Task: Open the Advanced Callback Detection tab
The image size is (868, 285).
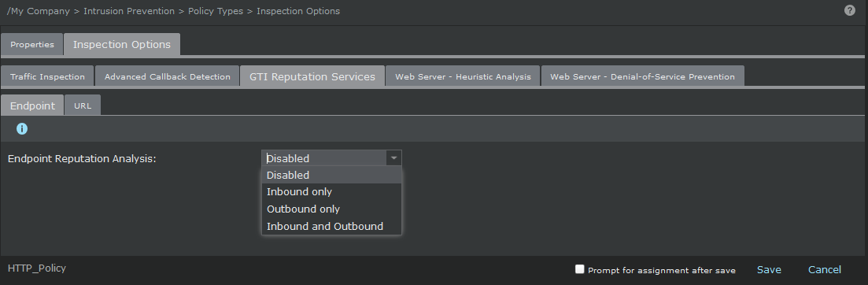Action: coord(167,76)
